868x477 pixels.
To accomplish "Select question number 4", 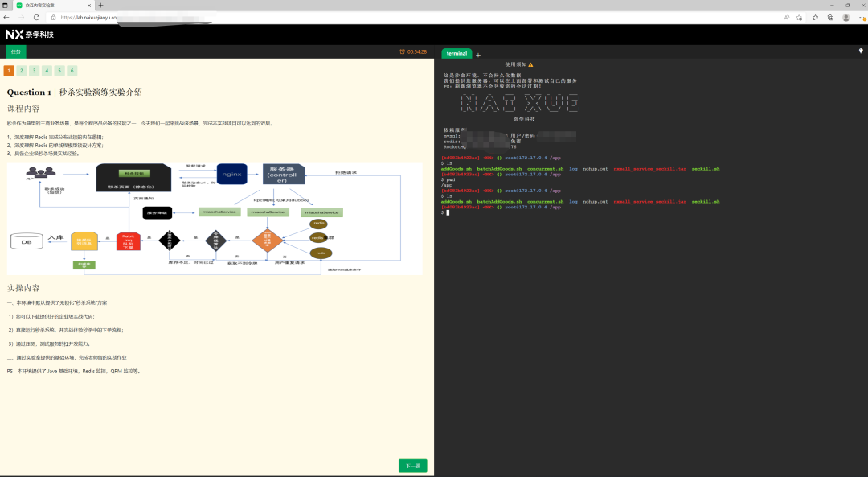I will click(45, 71).
